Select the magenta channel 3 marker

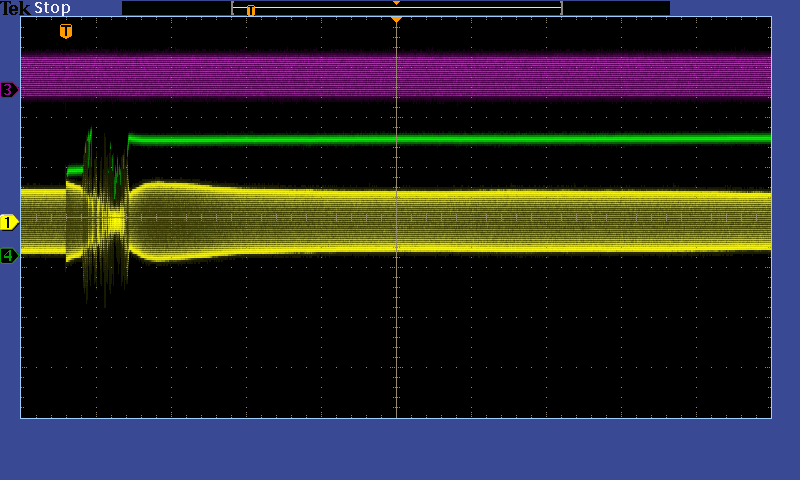(x=9, y=90)
